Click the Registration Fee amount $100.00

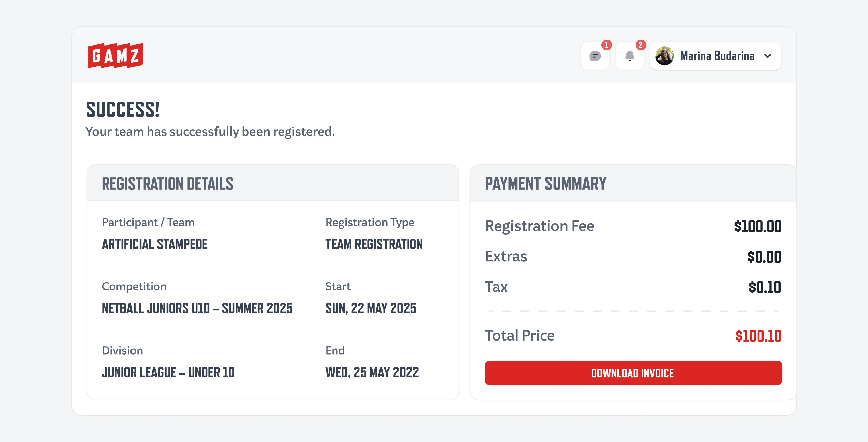758,226
